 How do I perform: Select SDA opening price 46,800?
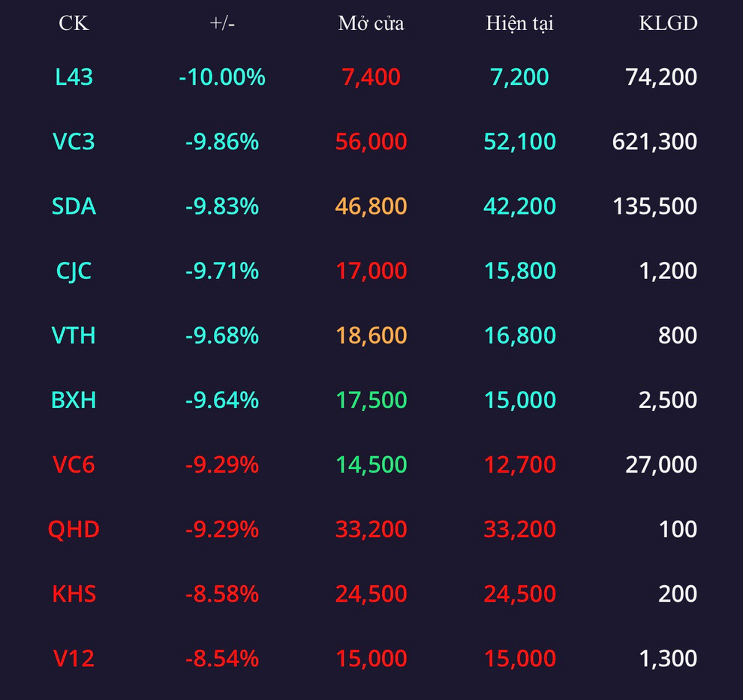(371, 206)
